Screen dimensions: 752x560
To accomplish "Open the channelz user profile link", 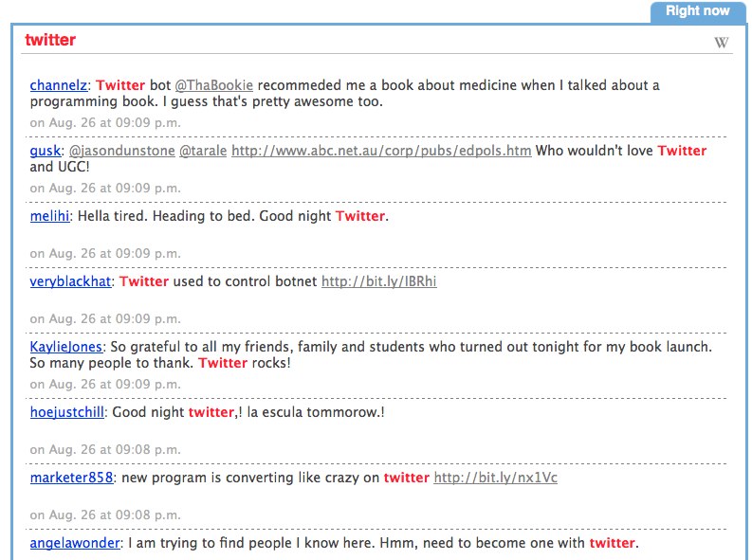I will tap(59, 85).
